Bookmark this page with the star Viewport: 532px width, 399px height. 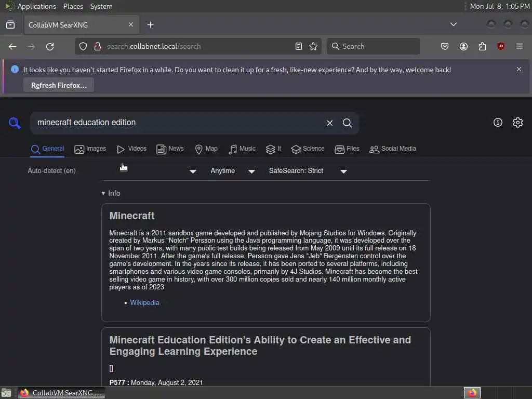click(x=313, y=46)
